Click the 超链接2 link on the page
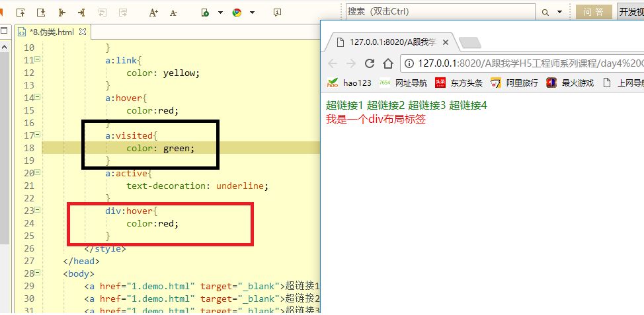 (385, 106)
